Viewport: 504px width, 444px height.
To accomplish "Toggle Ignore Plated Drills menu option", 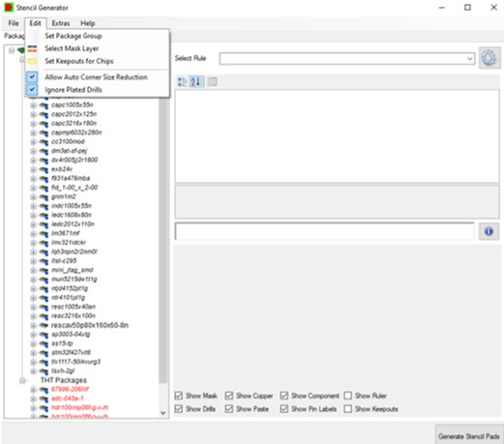I will pyautogui.click(x=97, y=90).
